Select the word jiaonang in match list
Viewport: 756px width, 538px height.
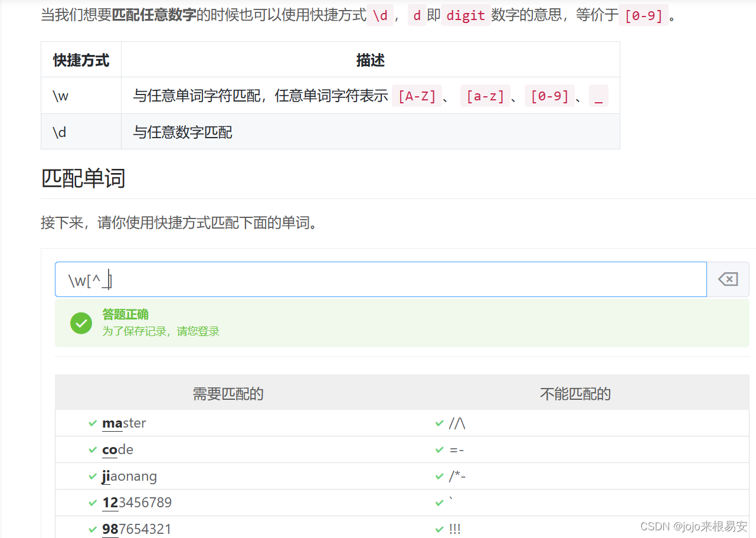(x=129, y=477)
